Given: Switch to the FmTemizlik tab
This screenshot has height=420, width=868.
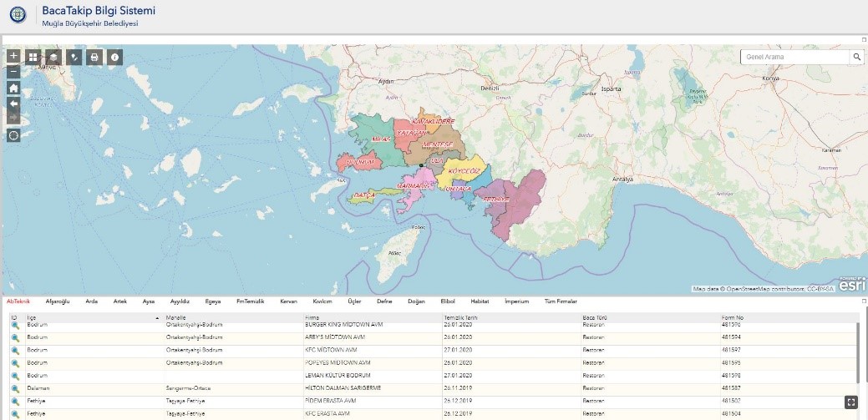Looking at the screenshot, I should pos(251,301).
